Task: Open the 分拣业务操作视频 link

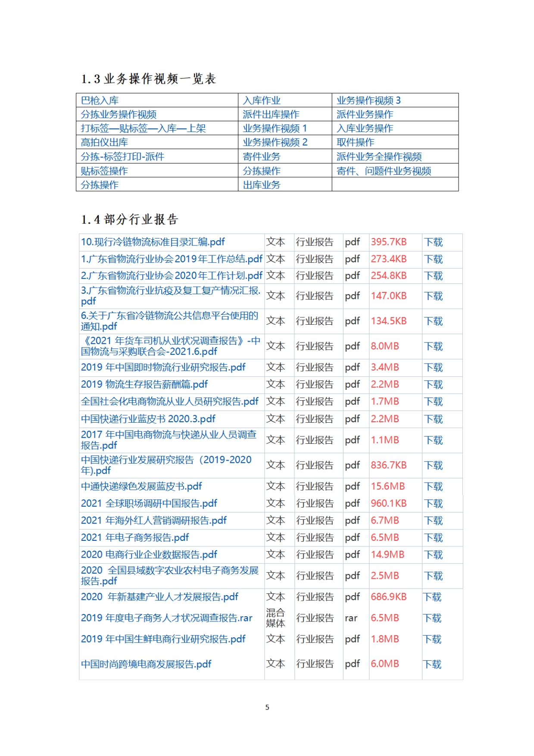Action: [119, 114]
